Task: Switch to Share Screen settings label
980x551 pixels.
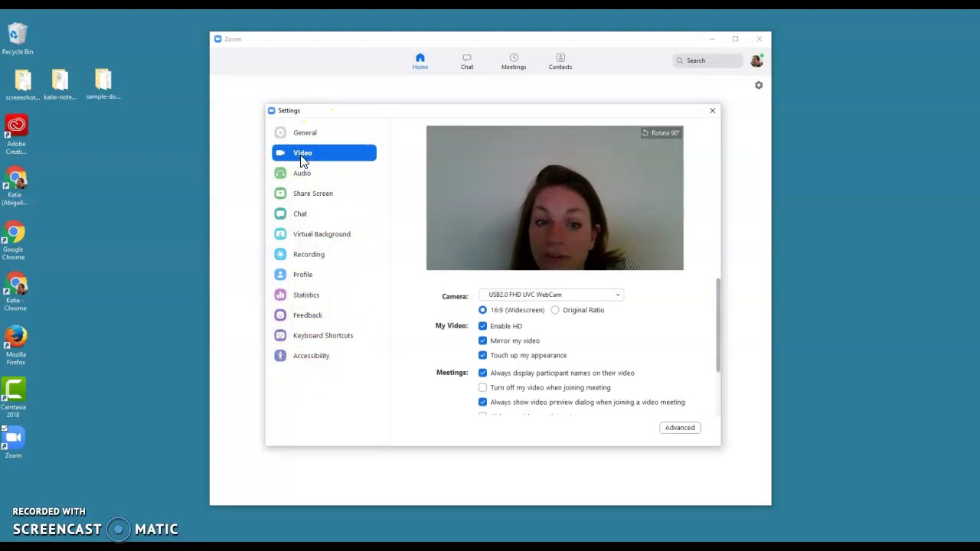Action: tap(312, 194)
